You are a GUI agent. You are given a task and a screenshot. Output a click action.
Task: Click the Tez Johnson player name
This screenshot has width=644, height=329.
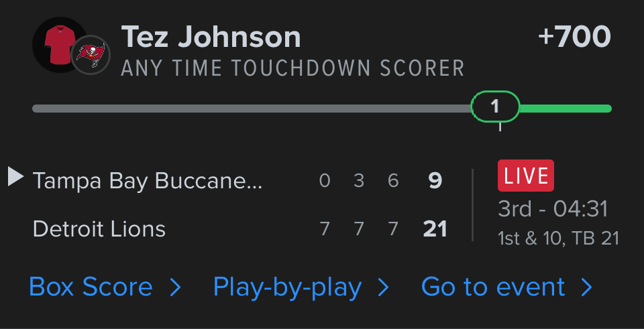(x=211, y=38)
